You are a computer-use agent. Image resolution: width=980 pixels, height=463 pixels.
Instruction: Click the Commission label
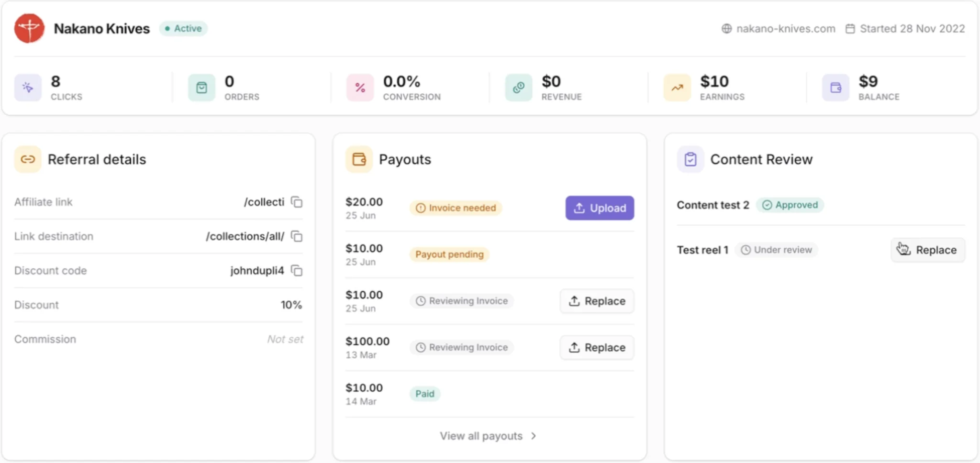(45, 339)
